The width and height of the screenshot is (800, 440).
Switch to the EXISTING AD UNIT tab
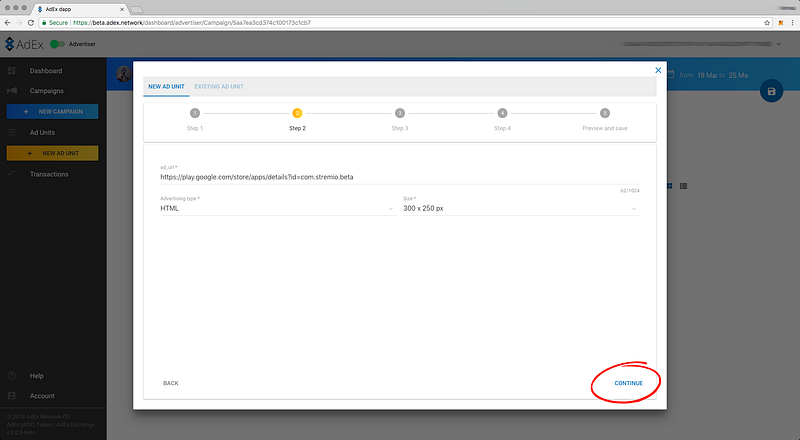(x=219, y=87)
